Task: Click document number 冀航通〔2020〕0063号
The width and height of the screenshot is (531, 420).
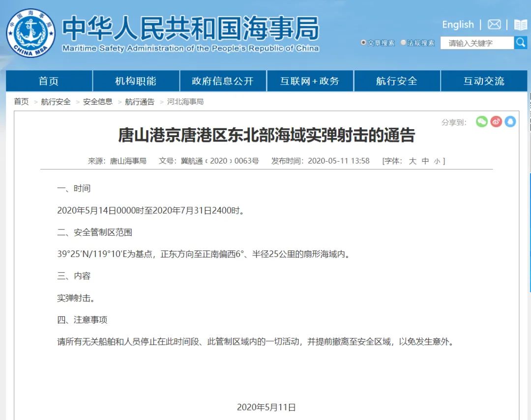Action: click(x=220, y=161)
